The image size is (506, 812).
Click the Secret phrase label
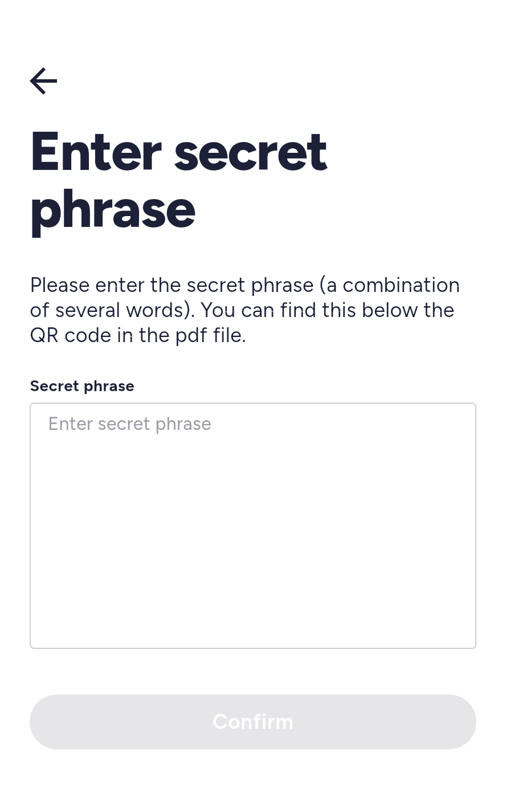tap(82, 386)
